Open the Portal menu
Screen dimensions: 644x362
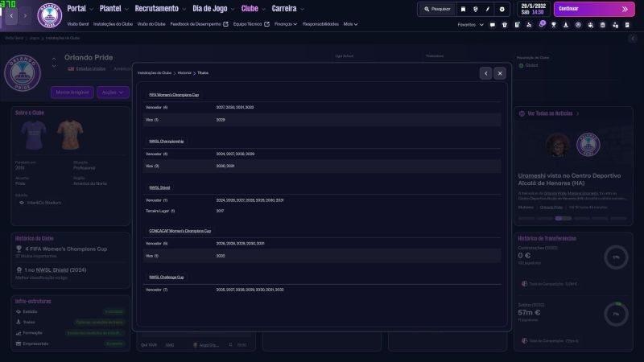click(x=76, y=9)
